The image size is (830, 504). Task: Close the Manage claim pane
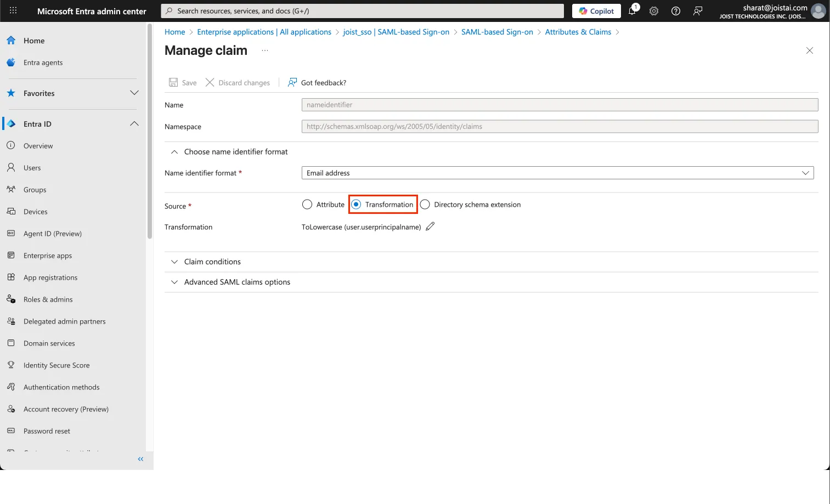point(810,50)
